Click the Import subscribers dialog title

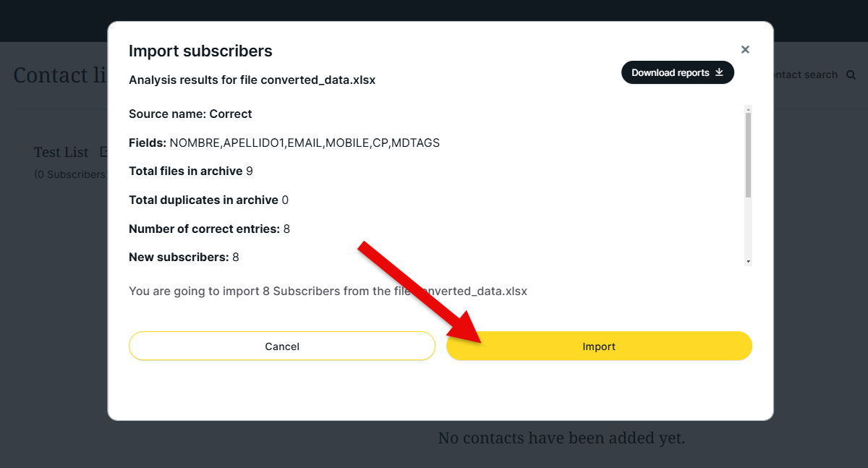pyautogui.click(x=200, y=51)
